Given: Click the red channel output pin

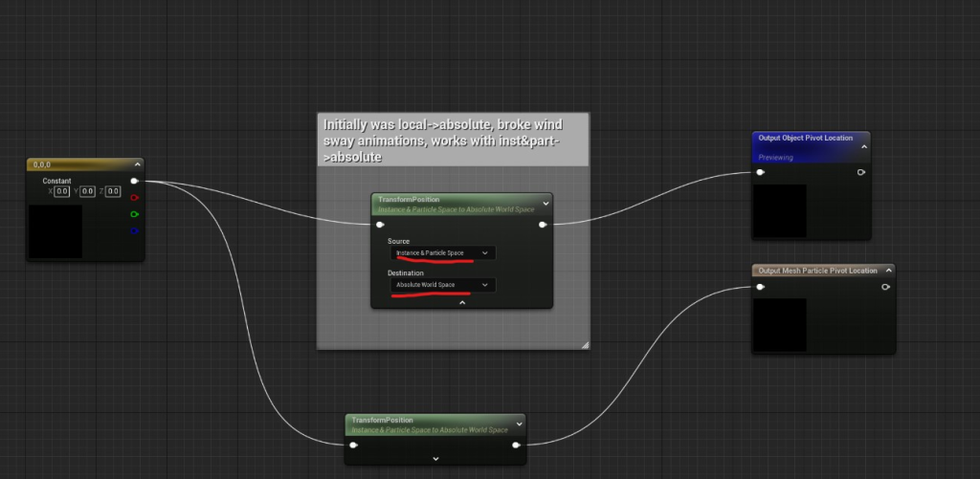Looking at the screenshot, I should coord(134,198).
